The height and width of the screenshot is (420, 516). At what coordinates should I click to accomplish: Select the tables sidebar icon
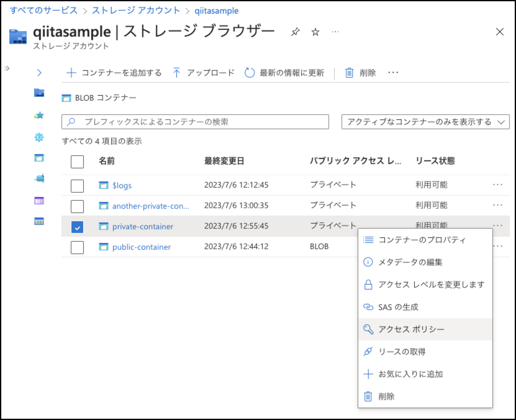coord(39,221)
